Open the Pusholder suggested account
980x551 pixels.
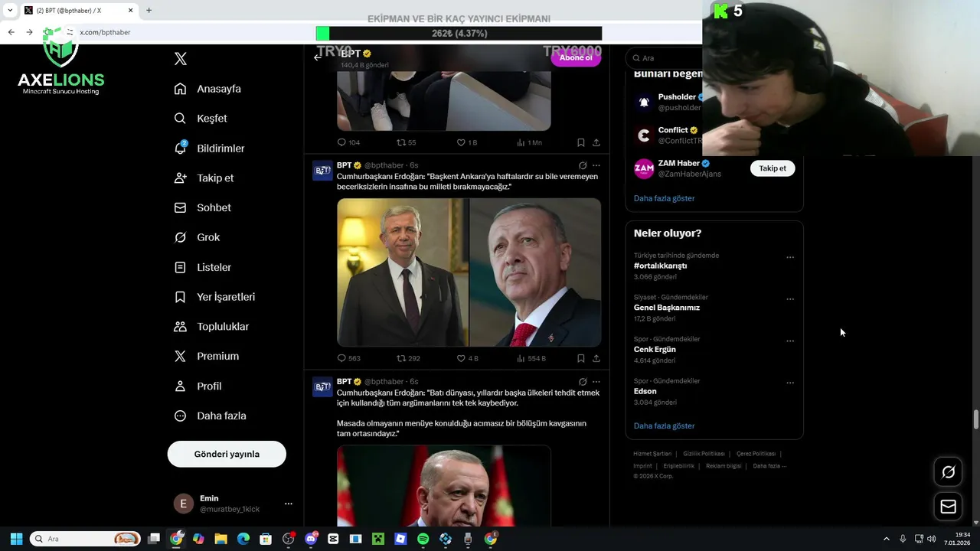677,97
